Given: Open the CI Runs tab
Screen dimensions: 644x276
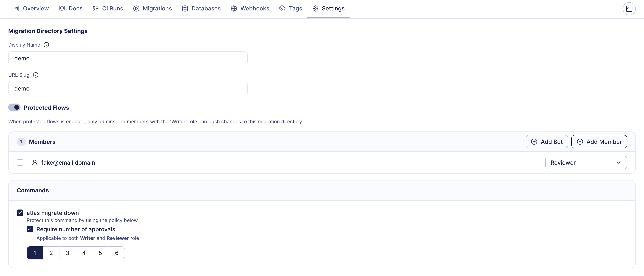Looking at the screenshot, I should tap(108, 9).
